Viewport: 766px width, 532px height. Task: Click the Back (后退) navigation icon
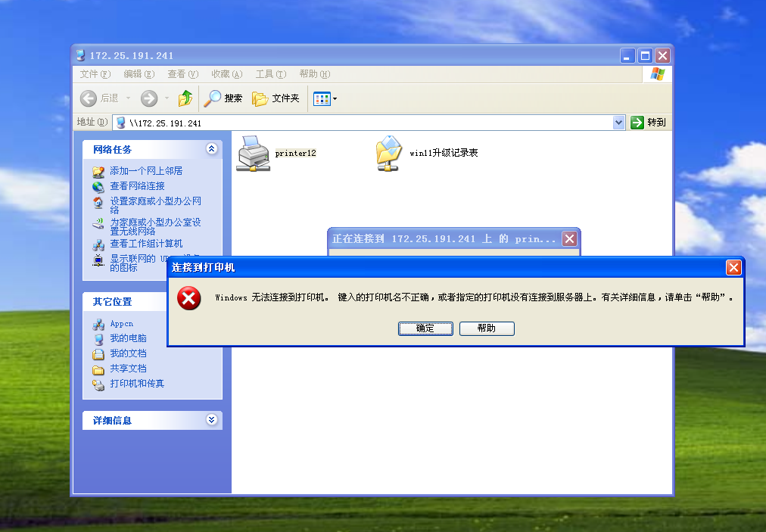89,98
